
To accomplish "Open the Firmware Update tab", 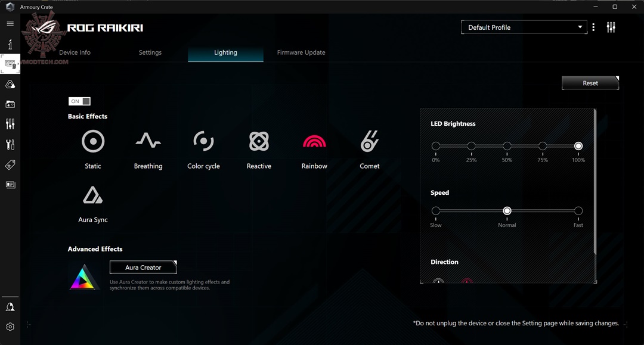I will click(301, 52).
